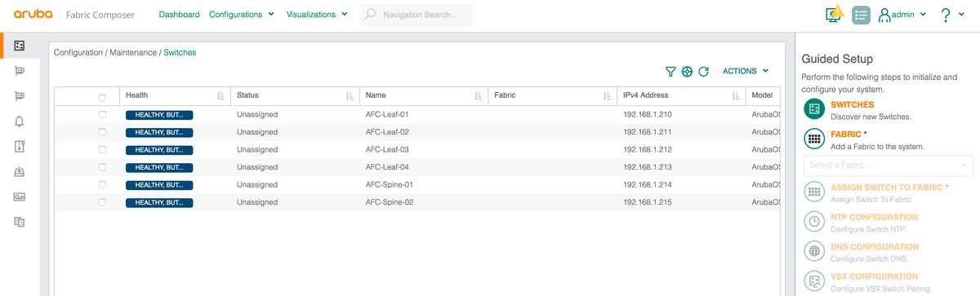Open table column settings gear icon
The height and width of the screenshot is (296, 980).
click(x=687, y=72)
